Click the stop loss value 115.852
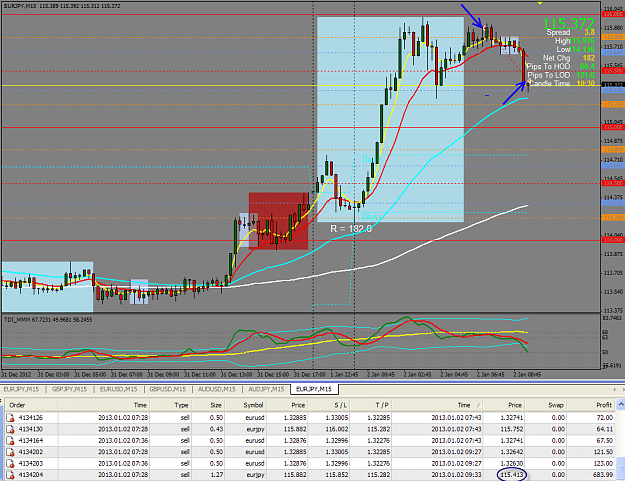This screenshot has width=625, height=481. 337,475
